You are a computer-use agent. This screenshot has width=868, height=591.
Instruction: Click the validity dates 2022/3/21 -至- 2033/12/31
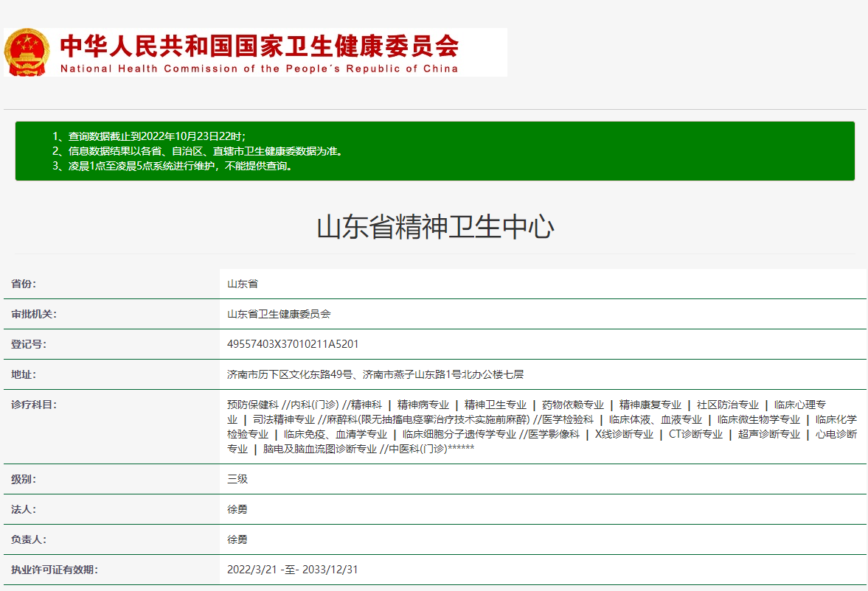(x=292, y=570)
